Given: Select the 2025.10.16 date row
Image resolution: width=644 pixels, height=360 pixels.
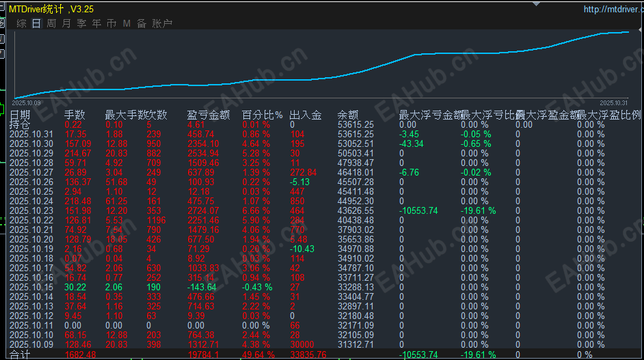Looking at the screenshot, I should [x=31, y=278].
